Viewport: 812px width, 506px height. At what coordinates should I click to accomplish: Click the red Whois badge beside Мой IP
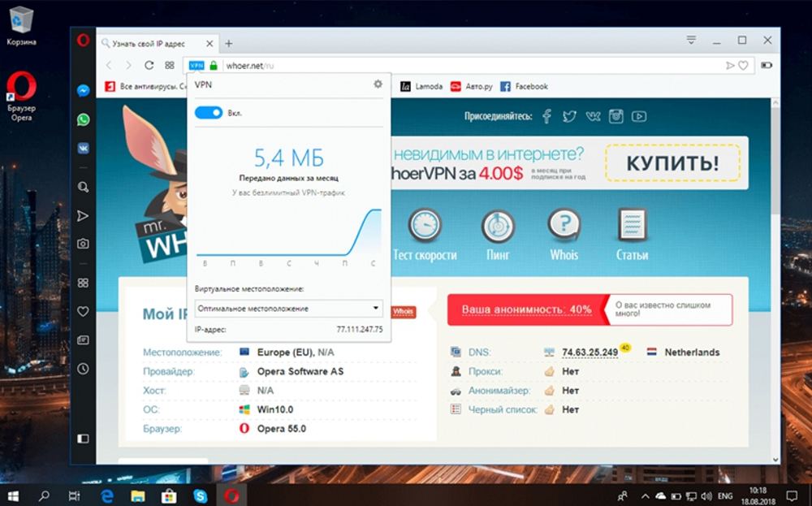click(x=403, y=312)
